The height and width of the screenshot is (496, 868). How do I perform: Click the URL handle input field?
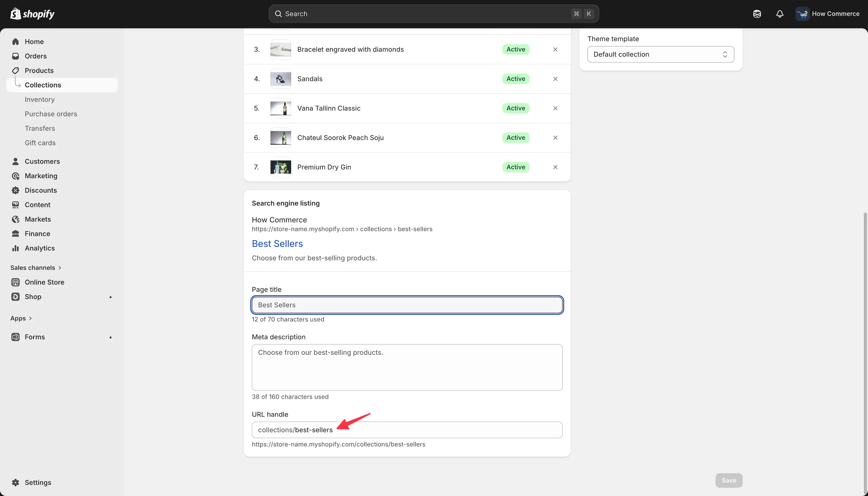pyautogui.click(x=407, y=430)
